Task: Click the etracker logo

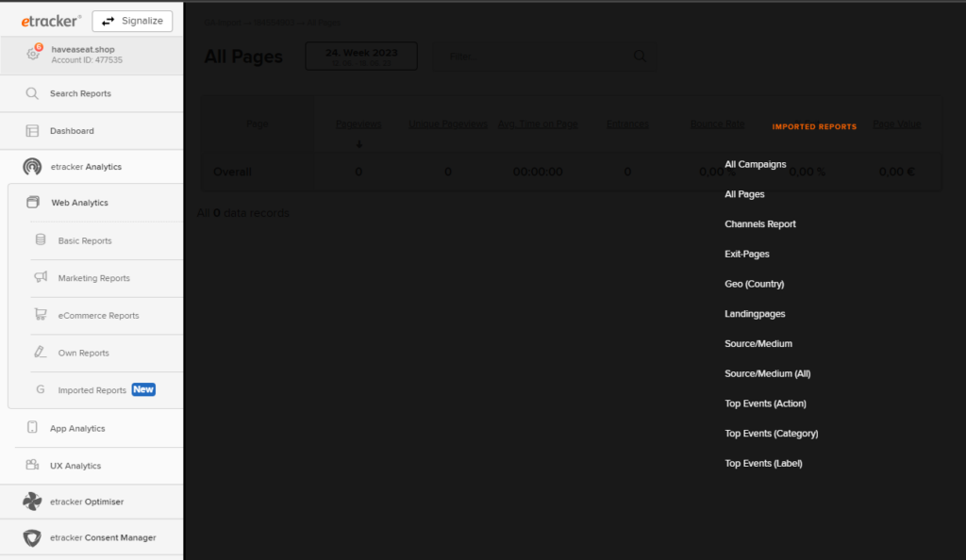Action: [51, 21]
